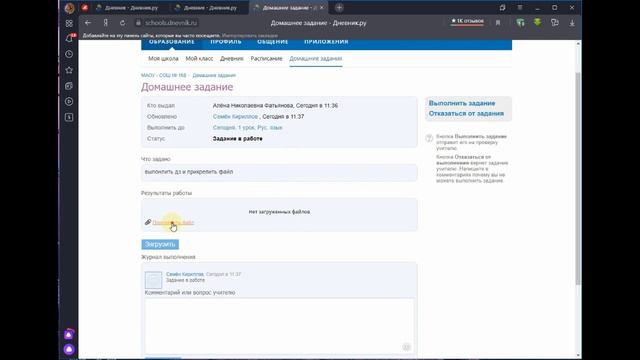
Task: Close the 'Домашнее задание' tab
Action: [x=322, y=8]
